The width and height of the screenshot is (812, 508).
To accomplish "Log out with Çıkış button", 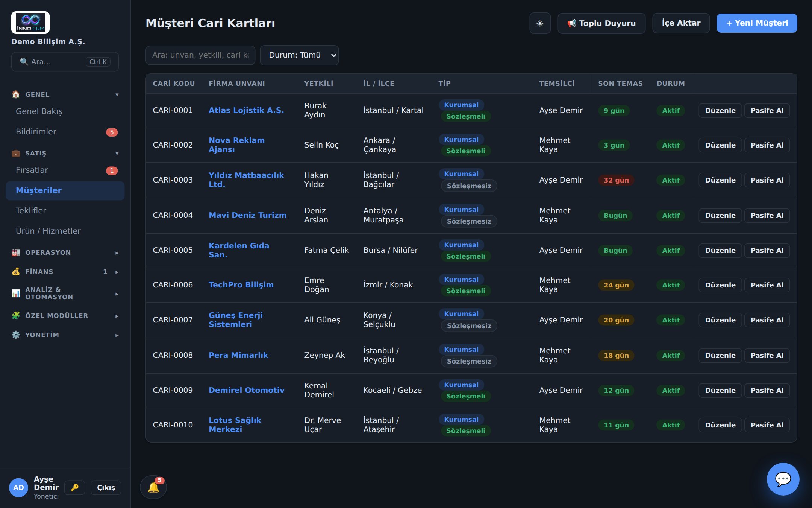I will click(106, 488).
